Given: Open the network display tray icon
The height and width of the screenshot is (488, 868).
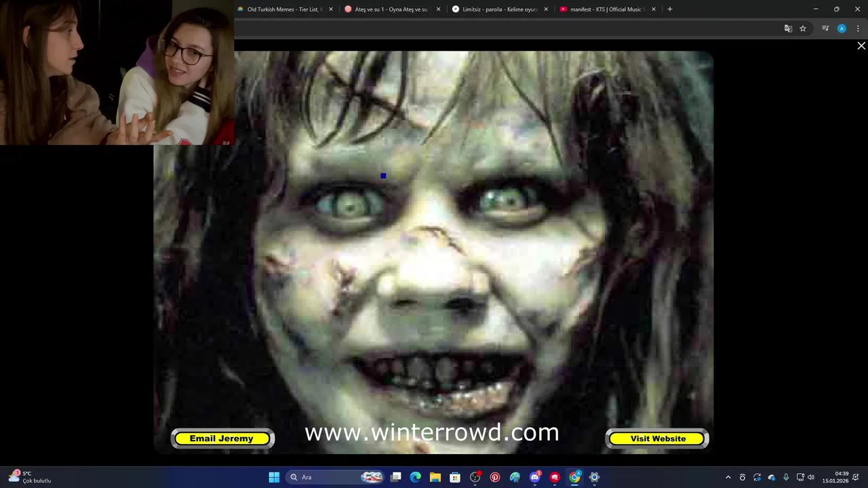Looking at the screenshot, I should tap(800, 477).
